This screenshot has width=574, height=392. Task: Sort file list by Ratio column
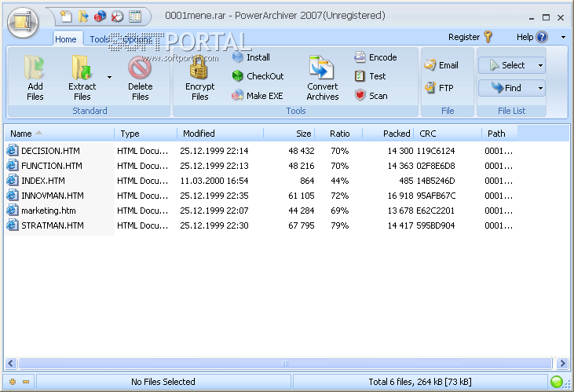click(338, 134)
